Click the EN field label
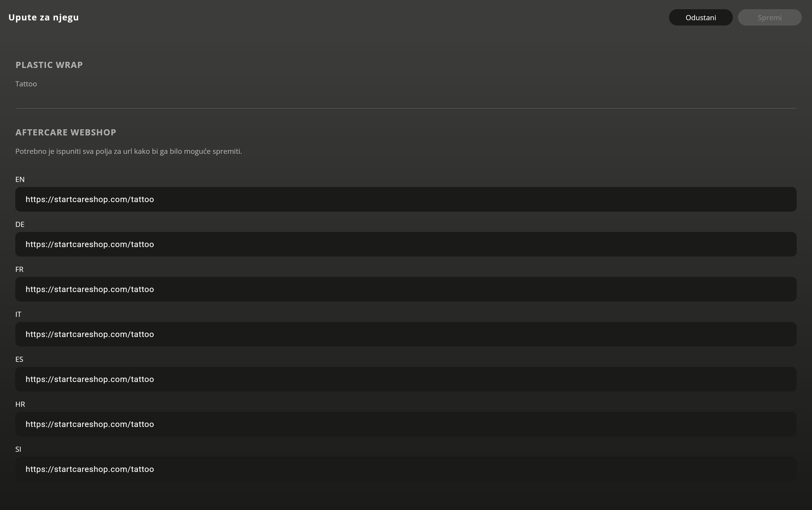Viewport: 812px width, 510px height. coord(20,179)
